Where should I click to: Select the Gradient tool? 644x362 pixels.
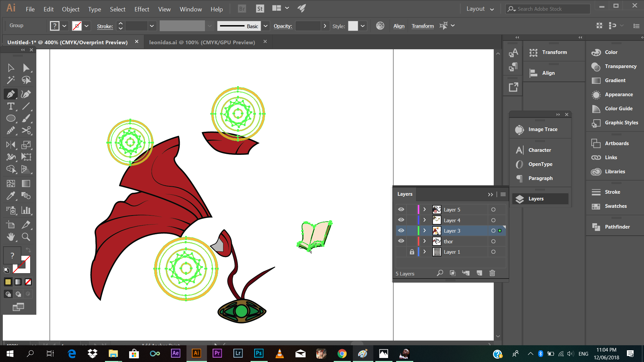[26, 184]
